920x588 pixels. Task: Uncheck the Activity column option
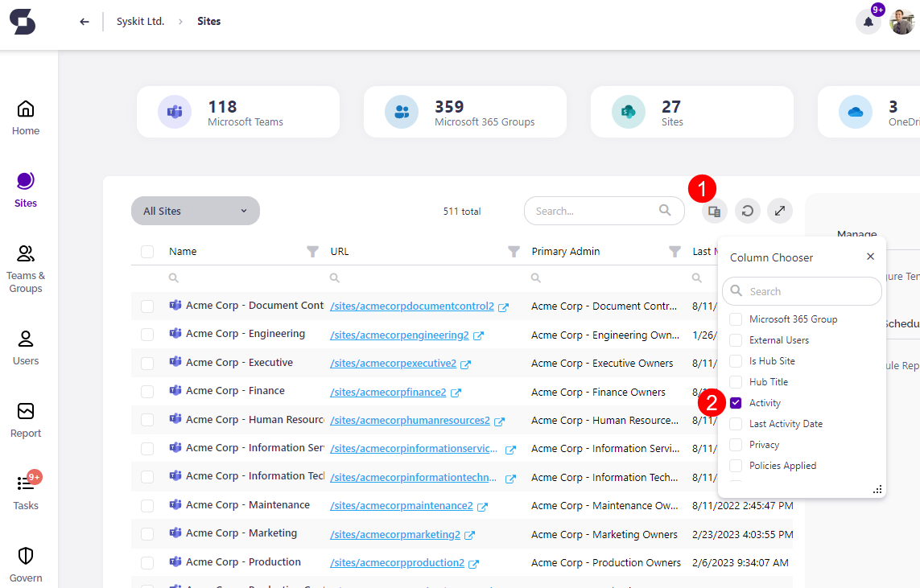click(x=735, y=402)
